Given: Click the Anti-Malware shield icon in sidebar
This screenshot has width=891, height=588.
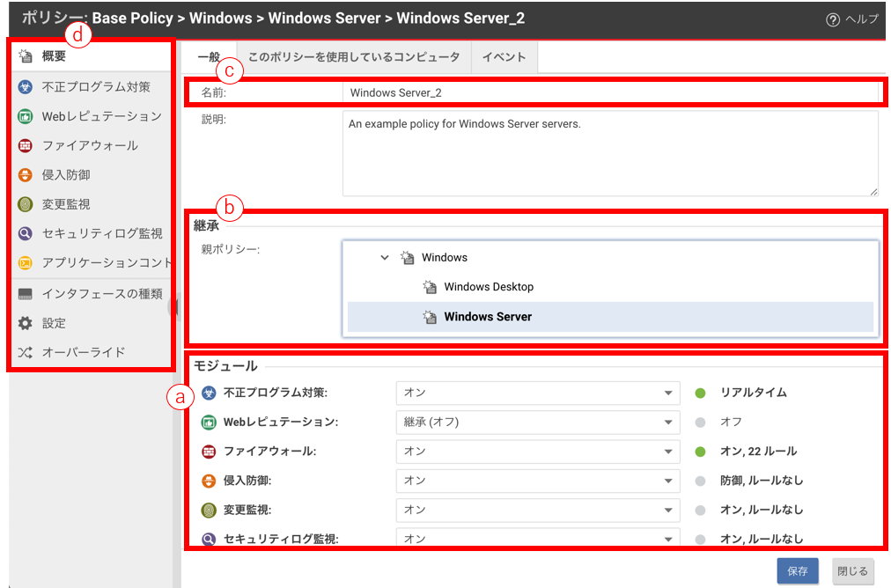Looking at the screenshot, I should (26, 87).
